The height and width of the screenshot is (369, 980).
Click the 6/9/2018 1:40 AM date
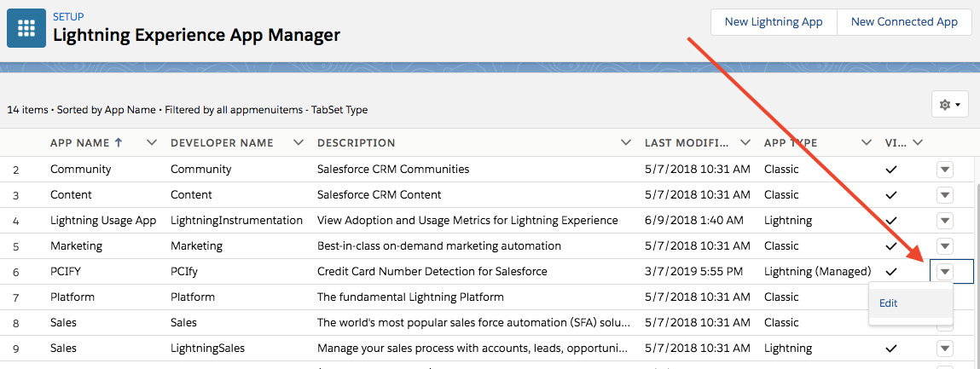[693, 221]
